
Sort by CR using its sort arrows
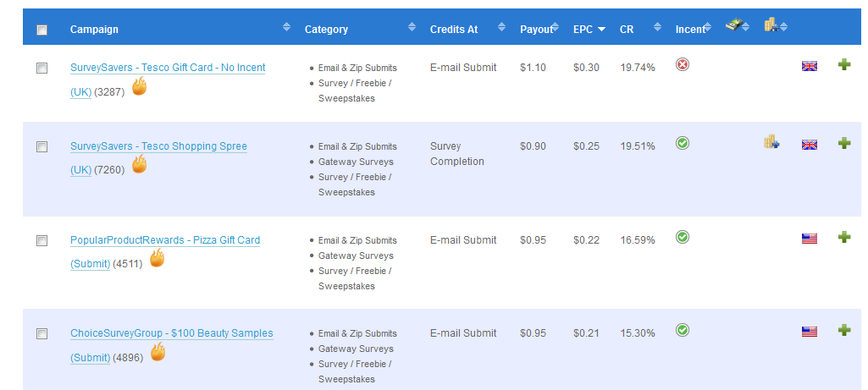click(x=658, y=26)
